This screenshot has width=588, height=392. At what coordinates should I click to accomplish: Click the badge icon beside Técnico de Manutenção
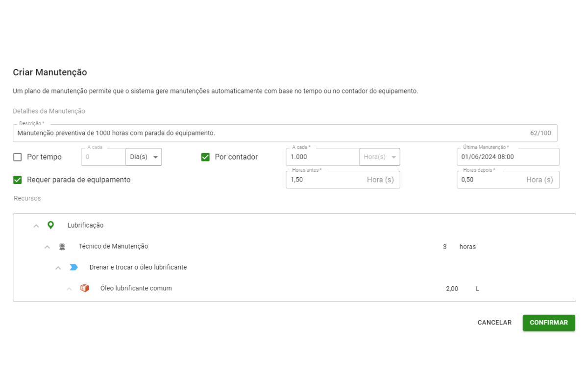point(62,247)
